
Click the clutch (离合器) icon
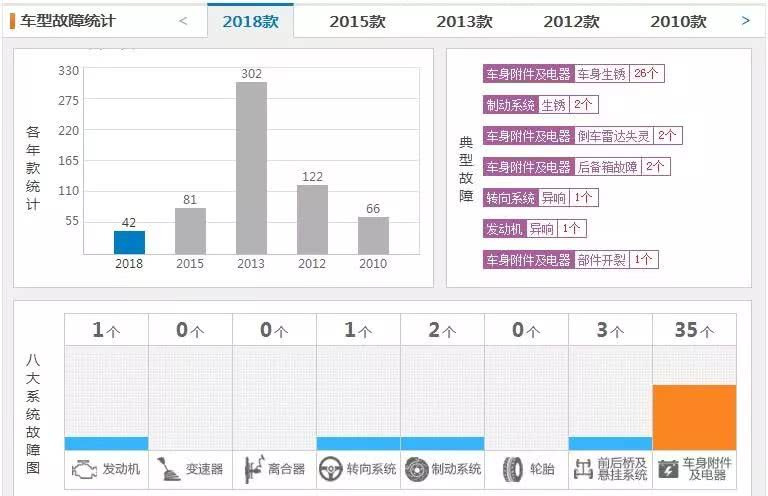[x=253, y=469]
